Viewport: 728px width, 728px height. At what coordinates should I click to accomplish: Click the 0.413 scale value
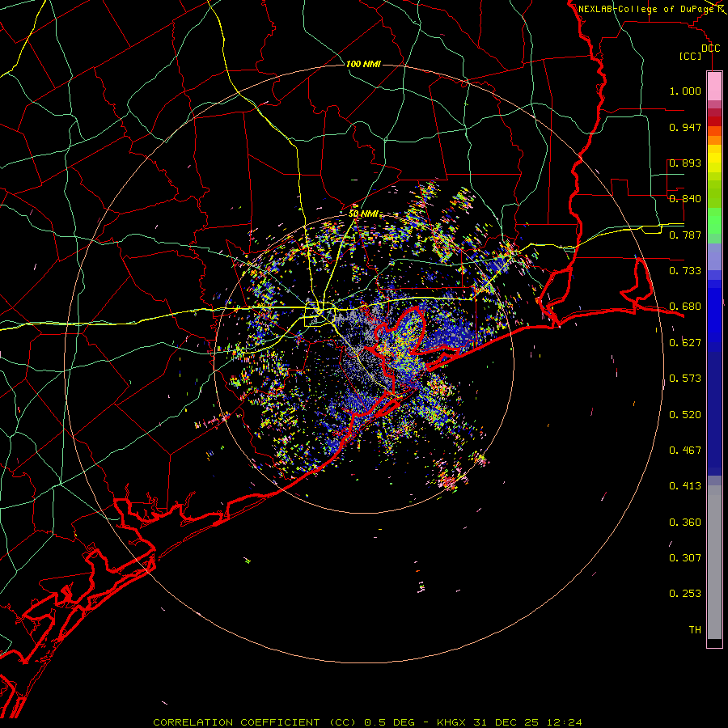click(x=685, y=486)
